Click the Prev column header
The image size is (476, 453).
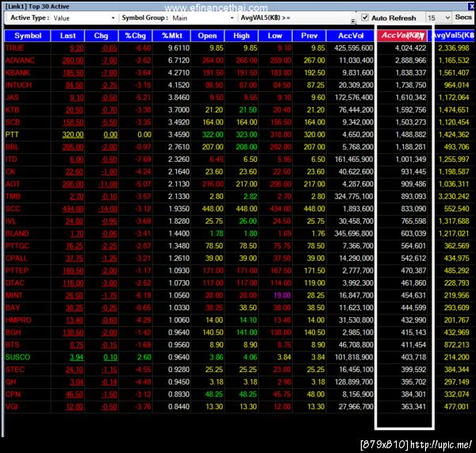pyautogui.click(x=309, y=36)
